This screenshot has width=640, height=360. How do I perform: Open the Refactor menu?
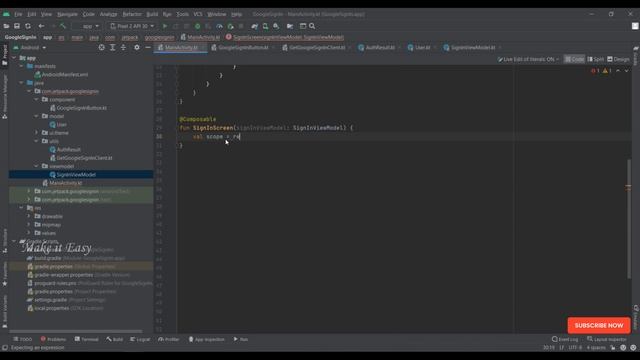[132, 14]
